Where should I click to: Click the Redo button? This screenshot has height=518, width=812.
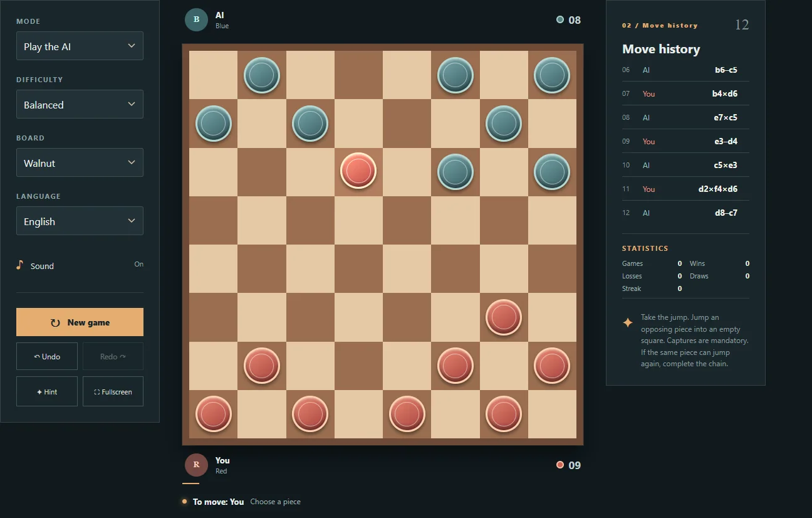113,356
